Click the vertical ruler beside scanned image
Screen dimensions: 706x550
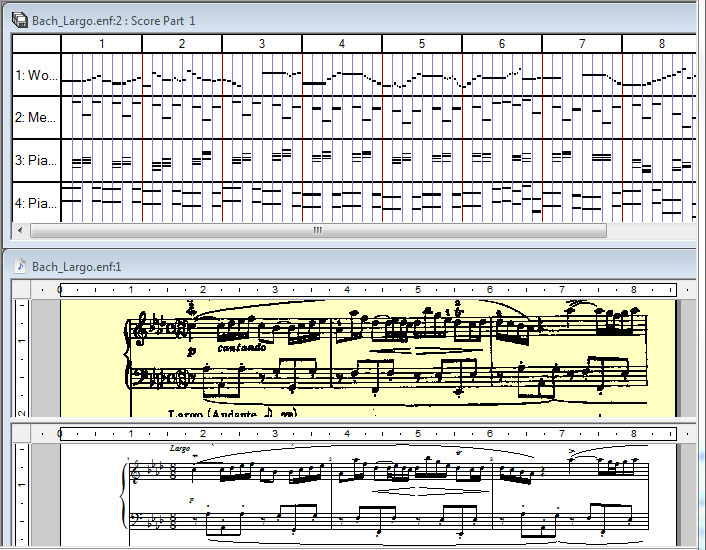point(21,358)
